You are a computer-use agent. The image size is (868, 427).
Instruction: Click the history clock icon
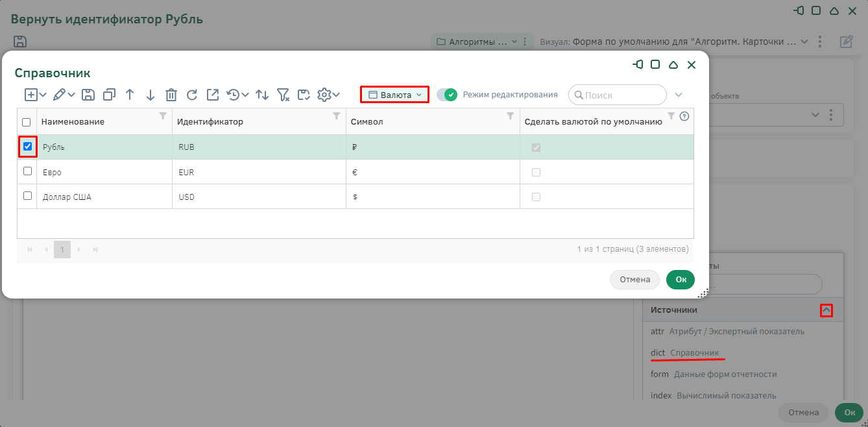233,95
